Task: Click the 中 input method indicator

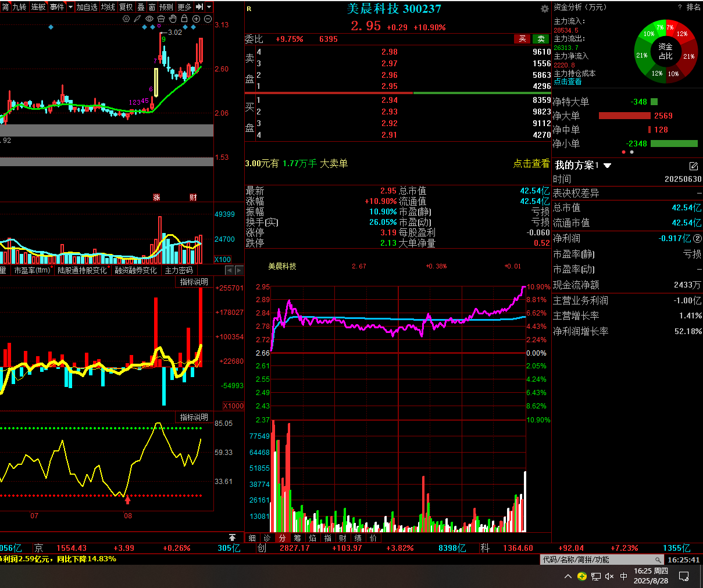Action: tap(624, 576)
